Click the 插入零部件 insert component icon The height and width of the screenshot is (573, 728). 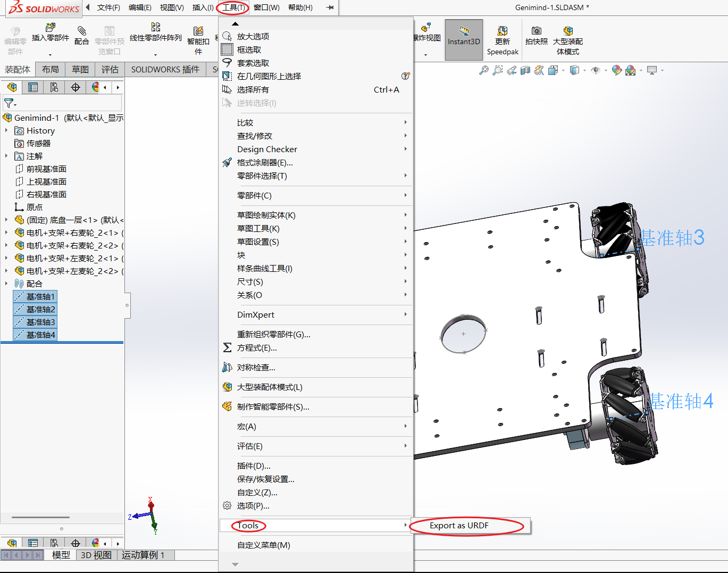51,28
